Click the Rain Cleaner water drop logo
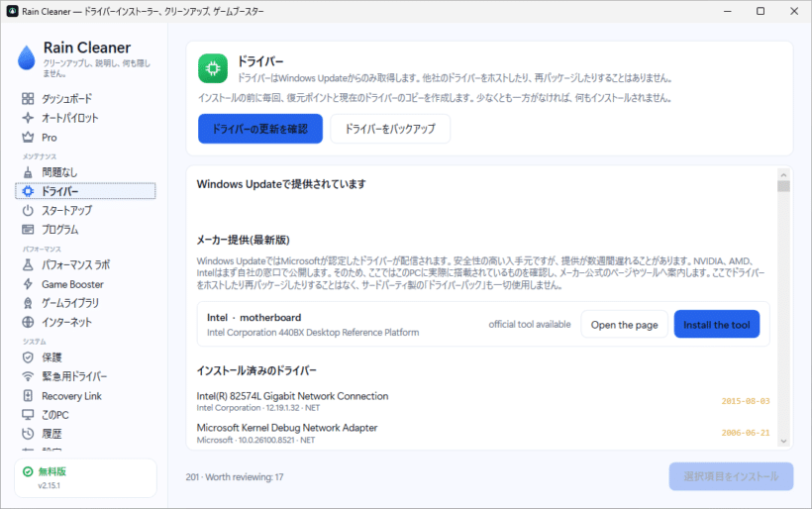812x509 pixels. 27,57
